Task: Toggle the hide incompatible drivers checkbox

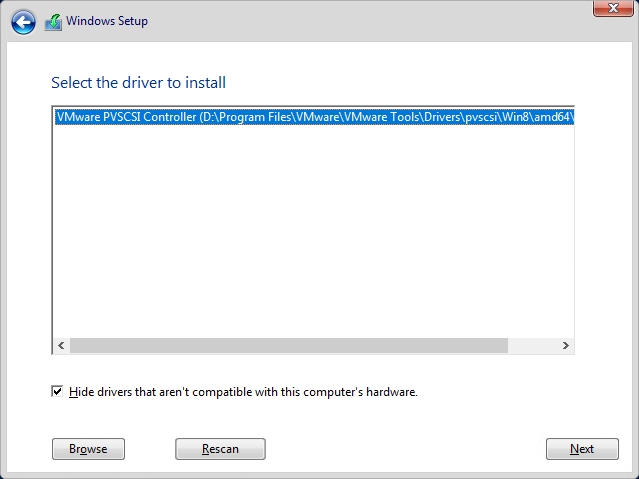Action: click(x=57, y=392)
